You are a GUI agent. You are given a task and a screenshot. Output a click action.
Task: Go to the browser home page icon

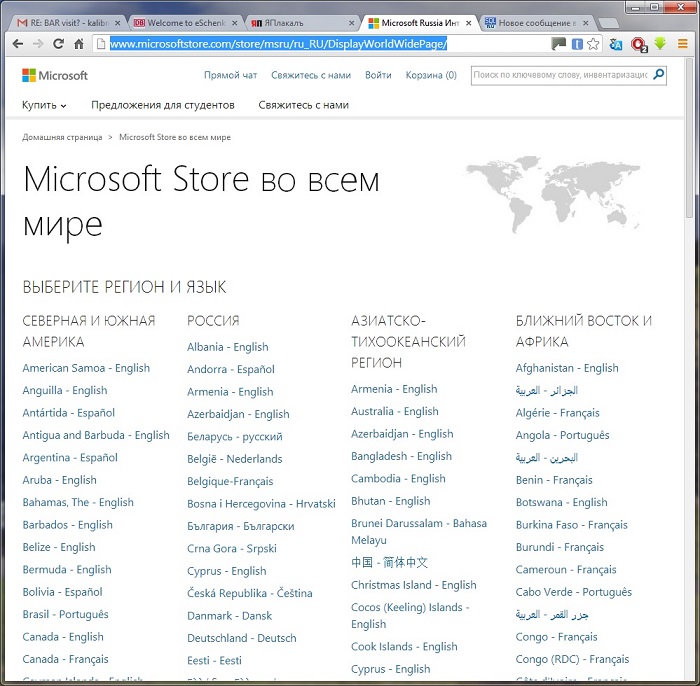pos(78,43)
